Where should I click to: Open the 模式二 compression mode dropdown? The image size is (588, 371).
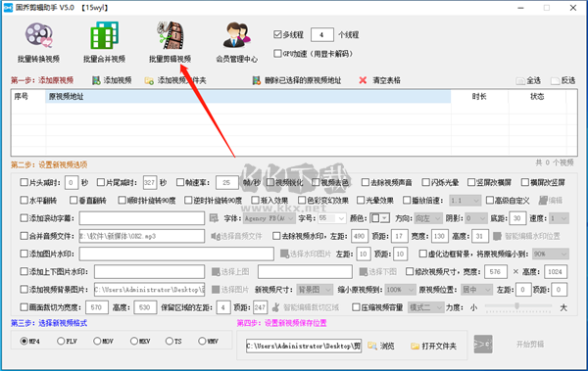click(x=425, y=307)
